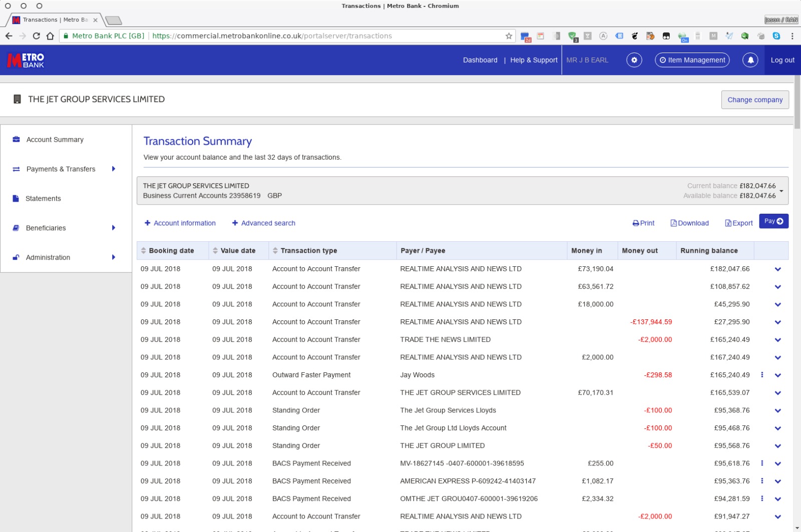Click the company building icon
Viewport: 801px width, 532px height.
(17, 99)
